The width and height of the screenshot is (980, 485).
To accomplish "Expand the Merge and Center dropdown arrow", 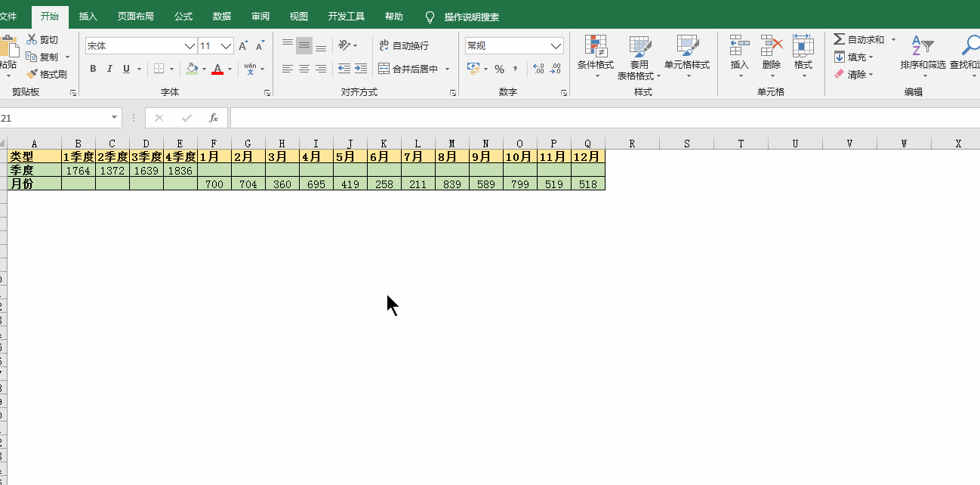I will point(447,69).
